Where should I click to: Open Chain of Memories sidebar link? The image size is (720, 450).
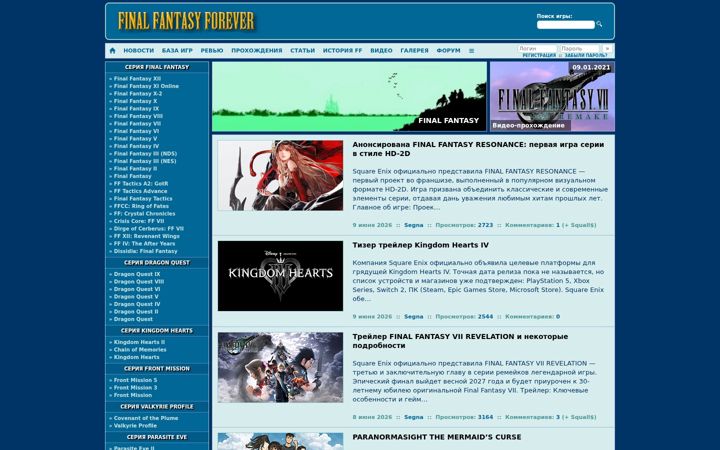[140, 350]
